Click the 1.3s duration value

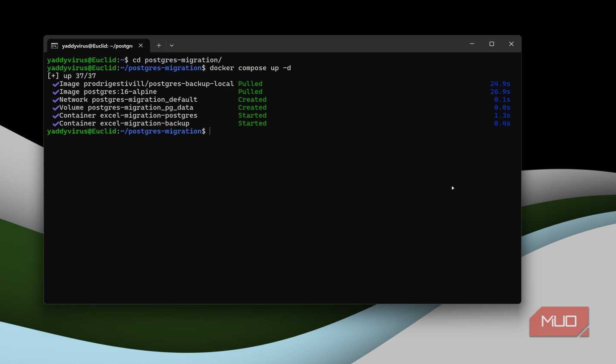[x=502, y=116]
